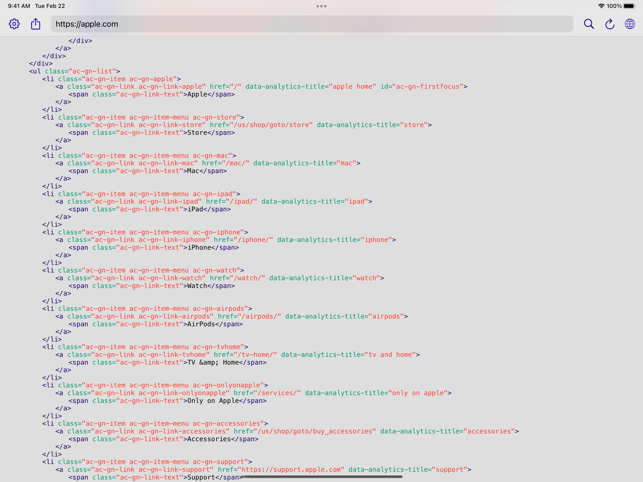Select the span line containing Accessories
The width and height of the screenshot is (643, 482).
164,439
